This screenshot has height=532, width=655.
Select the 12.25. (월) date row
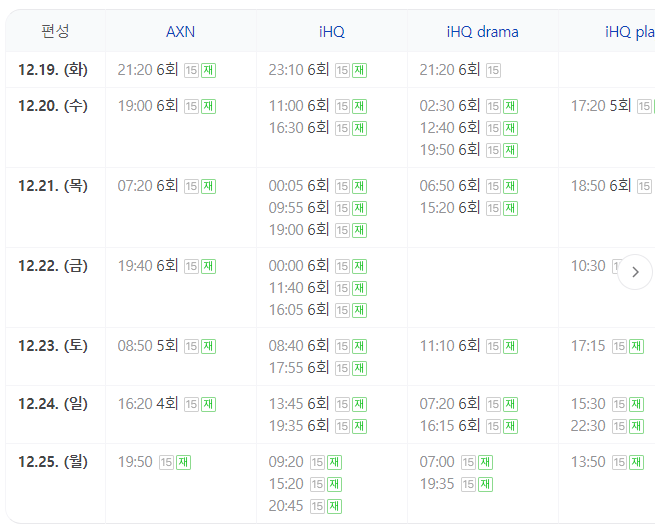(x=53, y=462)
